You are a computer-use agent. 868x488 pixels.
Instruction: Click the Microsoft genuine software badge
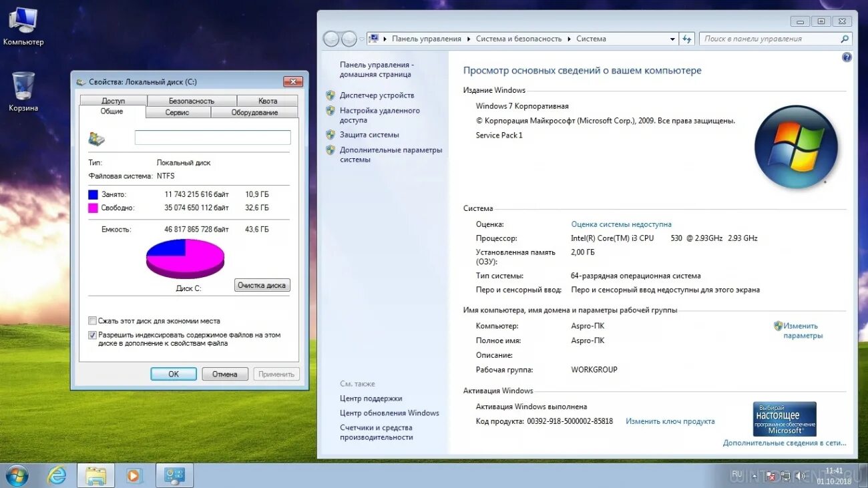[x=785, y=419]
